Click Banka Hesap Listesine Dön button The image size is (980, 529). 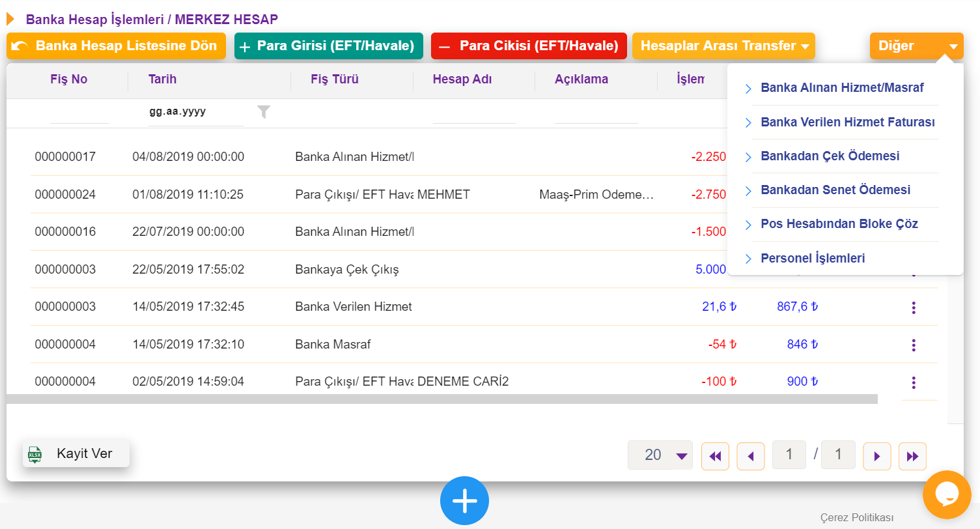116,46
